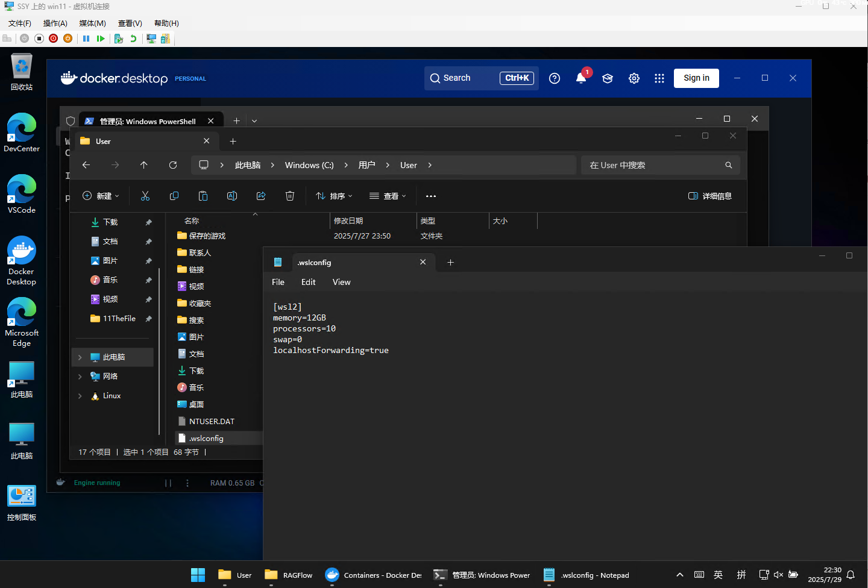
Task: Unpin 下载 from Explorer quick access
Action: pos(149,222)
